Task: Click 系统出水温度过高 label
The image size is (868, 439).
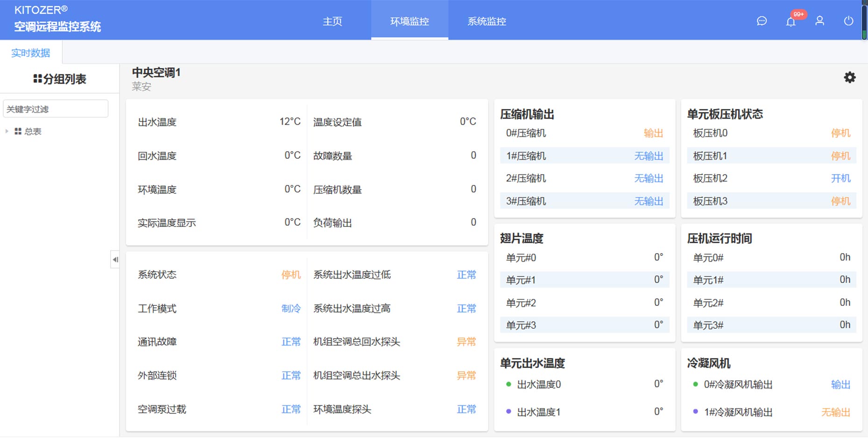Action: (352, 309)
